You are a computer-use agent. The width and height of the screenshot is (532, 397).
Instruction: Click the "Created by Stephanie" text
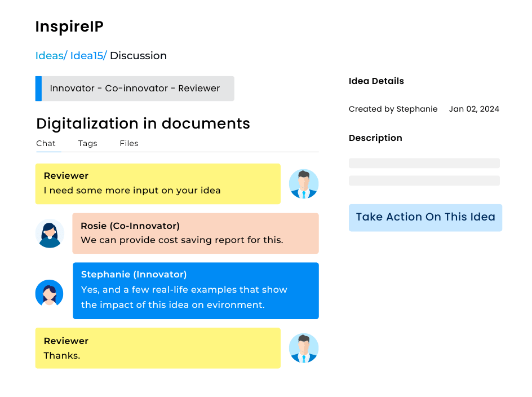[393, 109]
